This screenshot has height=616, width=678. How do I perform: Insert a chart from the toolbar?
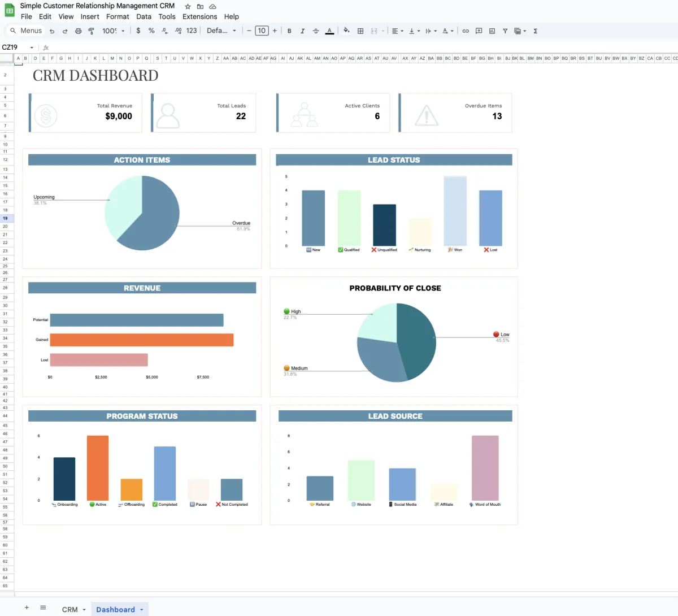tap(492, 31)
